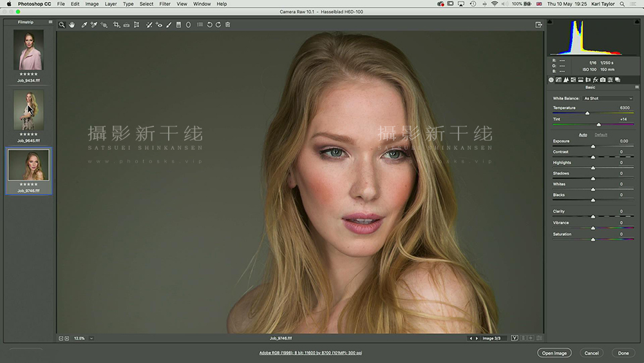
Task: Open the Detail panel tab
Action: pyautogui.click(x=566, y=80)
